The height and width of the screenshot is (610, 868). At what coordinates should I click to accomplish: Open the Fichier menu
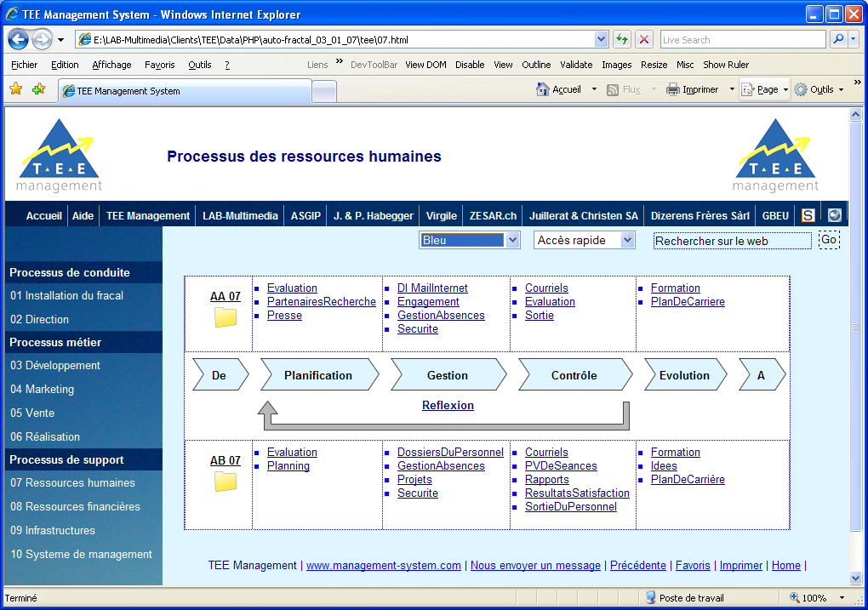click(25, 65)
